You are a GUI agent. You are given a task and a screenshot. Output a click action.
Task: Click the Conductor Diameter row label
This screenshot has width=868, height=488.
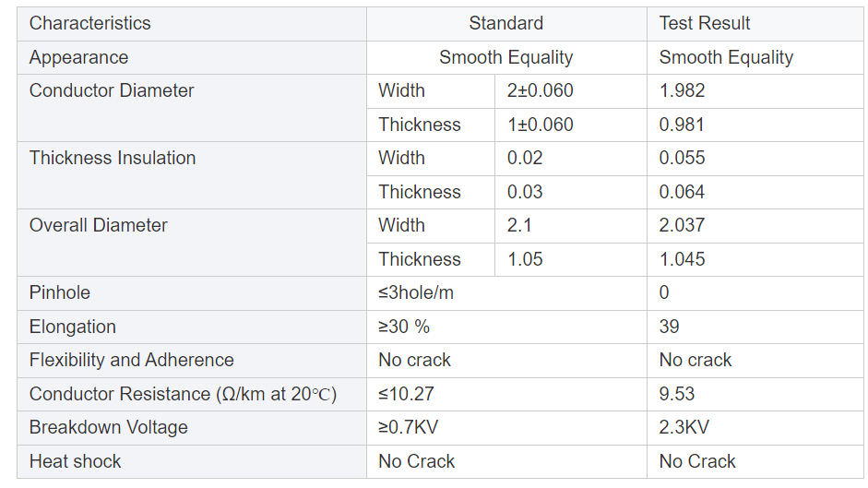112,90
